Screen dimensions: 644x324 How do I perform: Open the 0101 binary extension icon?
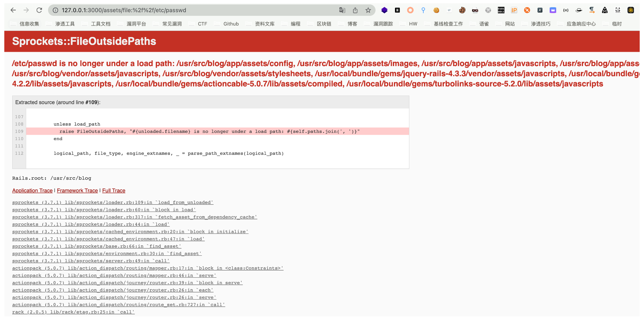pos(501,10)
